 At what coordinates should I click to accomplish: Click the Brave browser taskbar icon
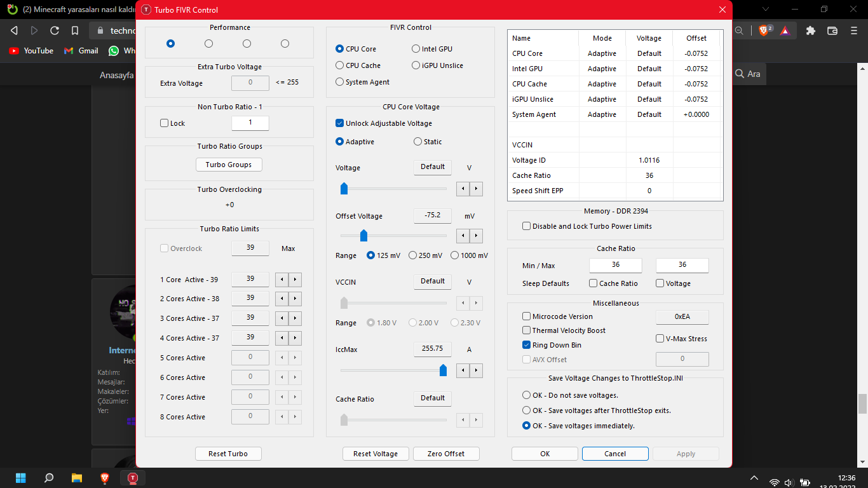tap(105, 478)
